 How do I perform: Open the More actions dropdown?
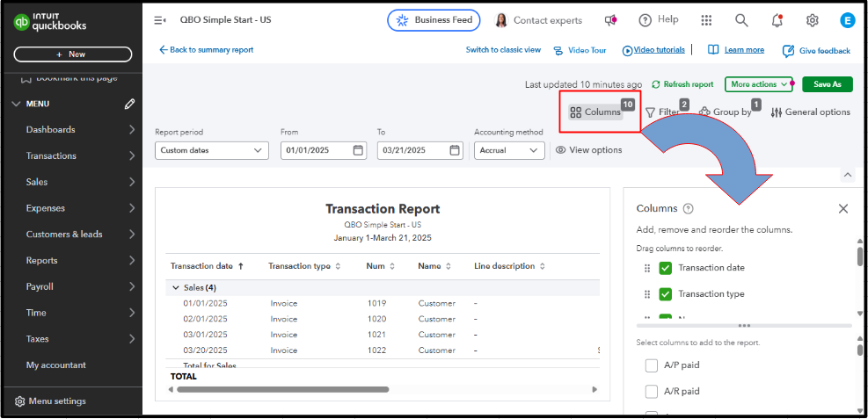(759, 84)
